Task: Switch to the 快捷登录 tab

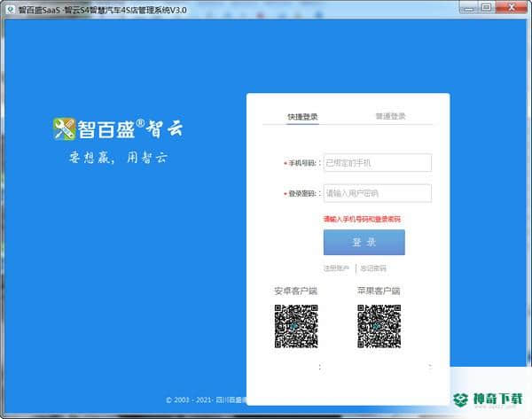Action: 302,117
